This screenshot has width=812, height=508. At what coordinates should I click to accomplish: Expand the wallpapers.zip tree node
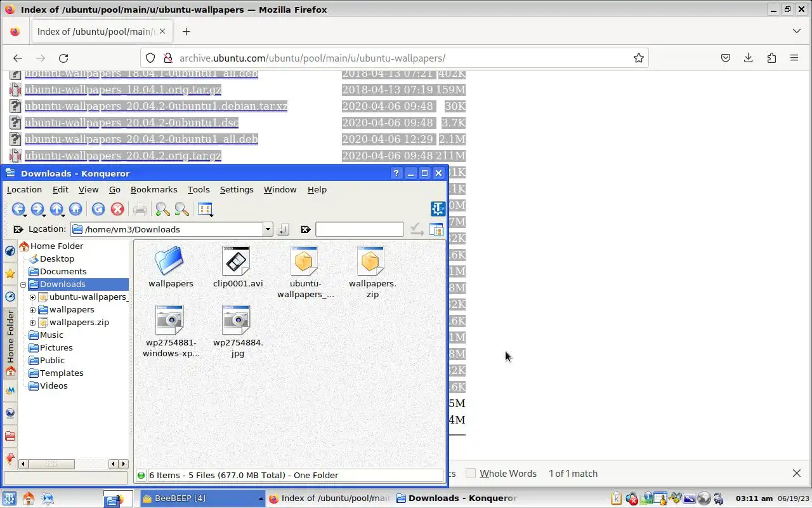33,323
